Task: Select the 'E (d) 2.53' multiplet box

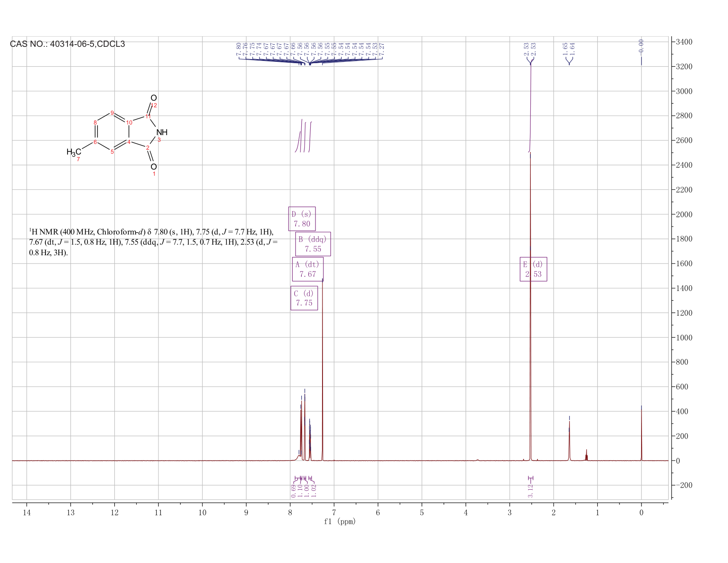Action: coord(533,269)
